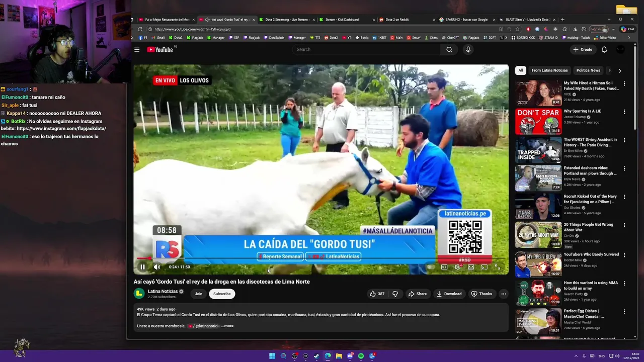Open the Editor Video bookmark

tap(605, 38)
